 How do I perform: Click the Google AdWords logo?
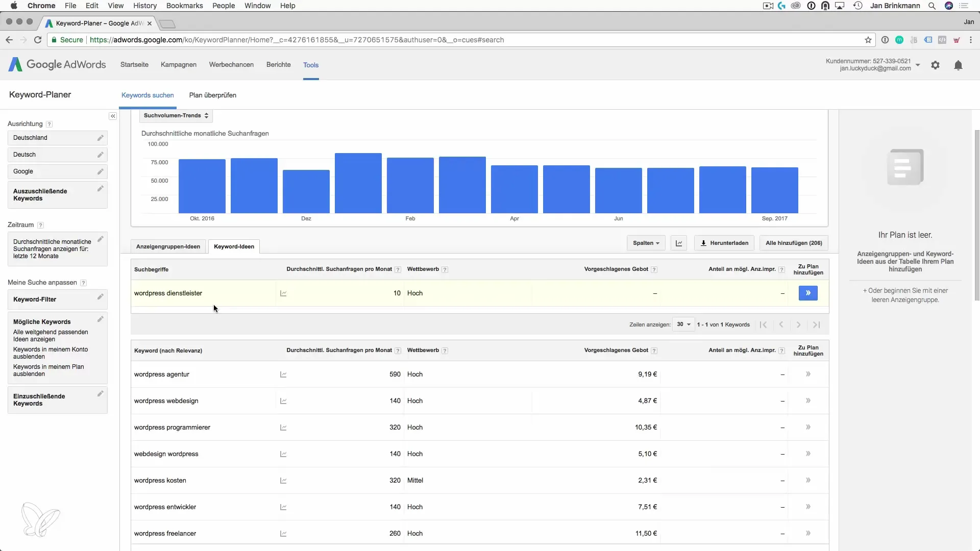tap(57, 65)
